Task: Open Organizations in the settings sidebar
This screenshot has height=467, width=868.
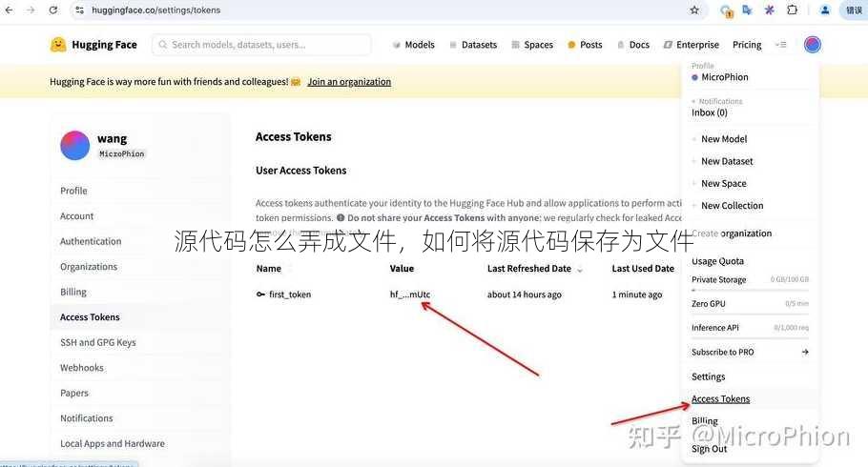Action: point(89,267)
